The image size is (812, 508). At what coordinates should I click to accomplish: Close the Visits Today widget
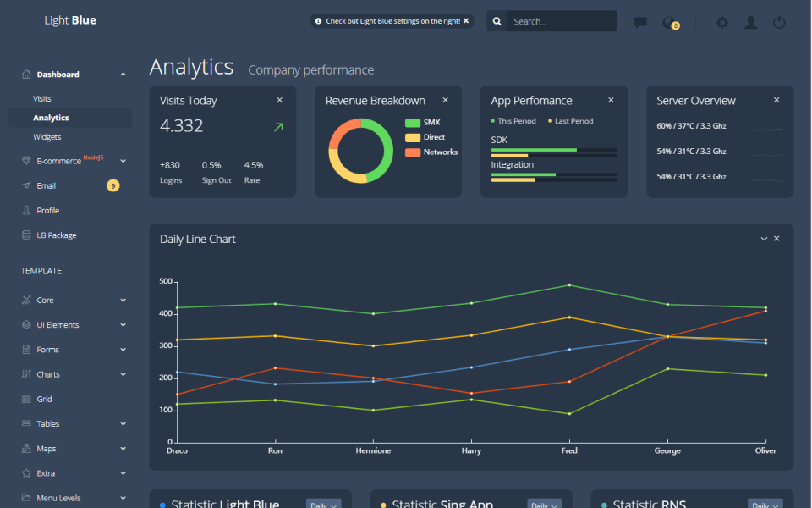tap(280, 100)
